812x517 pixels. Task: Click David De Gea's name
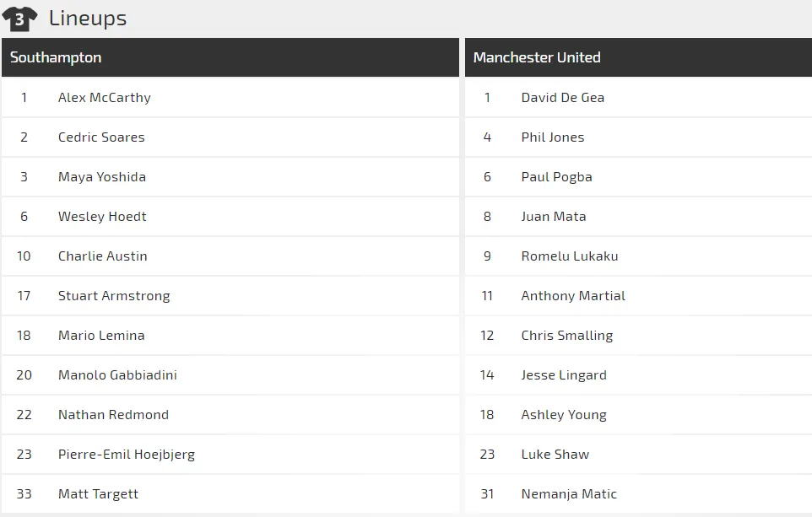[563, 98]
